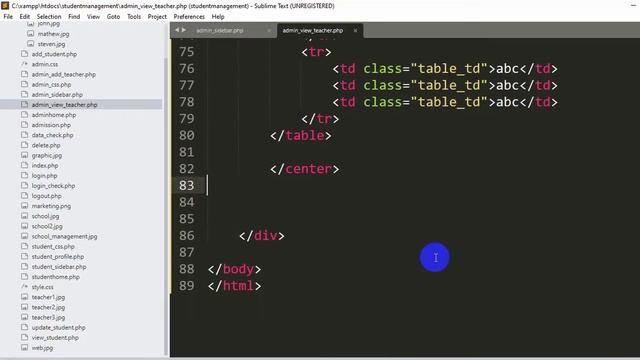Click the next tab right arrow
Viewport: 640px width, 360px height.
184,30
